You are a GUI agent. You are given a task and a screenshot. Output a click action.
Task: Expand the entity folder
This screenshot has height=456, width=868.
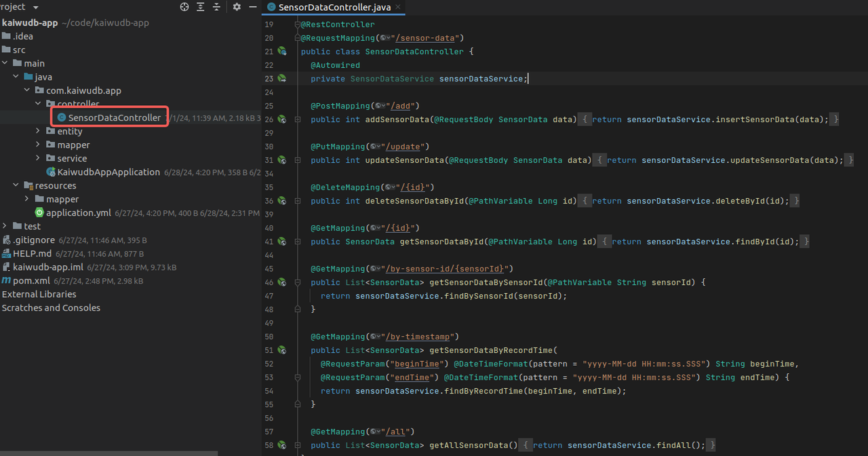click(x=39, y=131)
